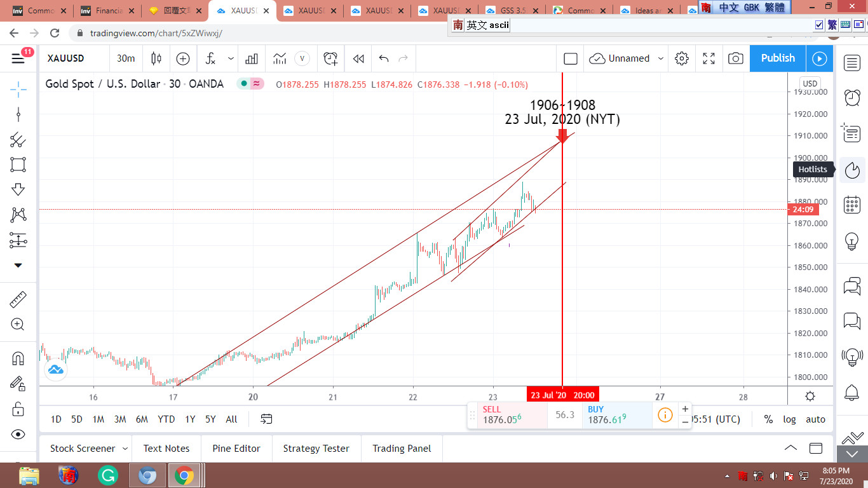Expand the indicators favorites chevron
Viewport: 868px width, 488px height.
point(231,58)
